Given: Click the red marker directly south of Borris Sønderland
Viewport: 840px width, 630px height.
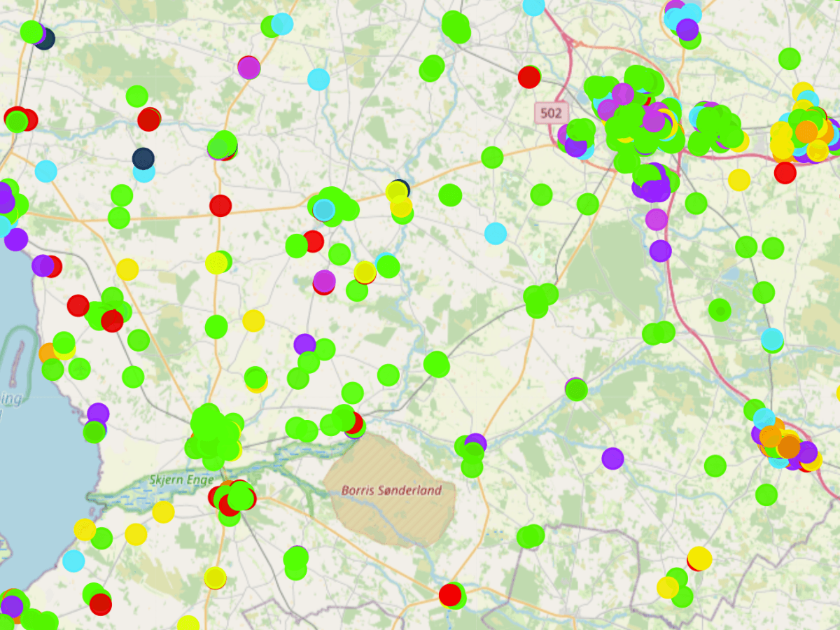Looking at the screenshot, I should pos(449,595).
